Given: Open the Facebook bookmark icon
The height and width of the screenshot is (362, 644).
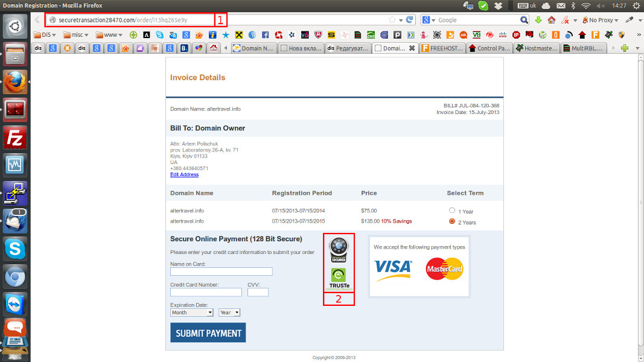Looking at the screenshot, I should [266, 35].
